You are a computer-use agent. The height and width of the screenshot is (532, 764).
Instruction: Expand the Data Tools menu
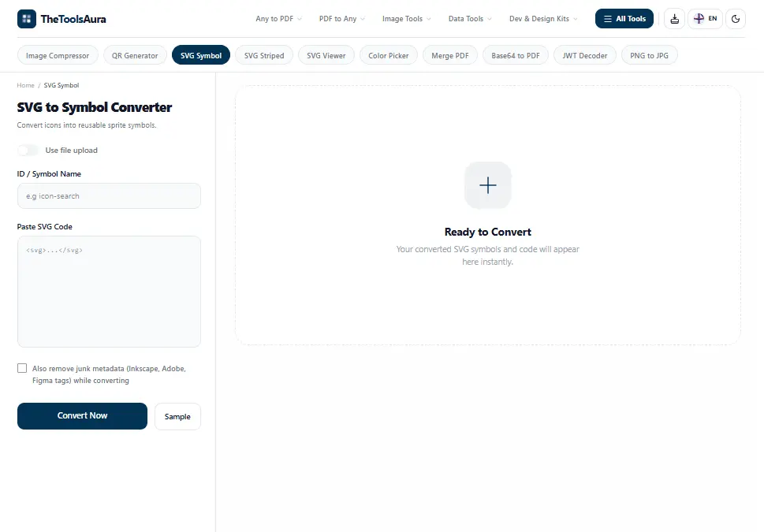pyautogui.click(x=470, y=19)
